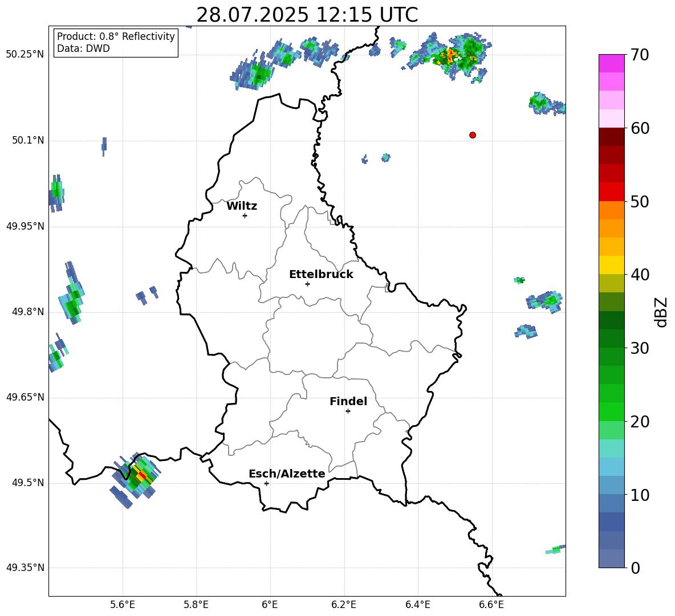Click the red dot marker on the map

tap(473, 135)
